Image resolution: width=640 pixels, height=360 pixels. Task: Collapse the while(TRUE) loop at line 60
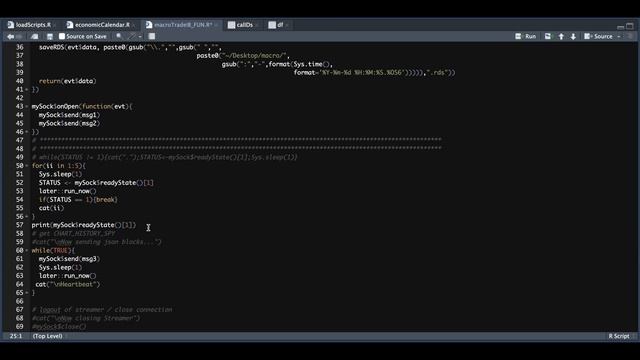pos(27,251)
